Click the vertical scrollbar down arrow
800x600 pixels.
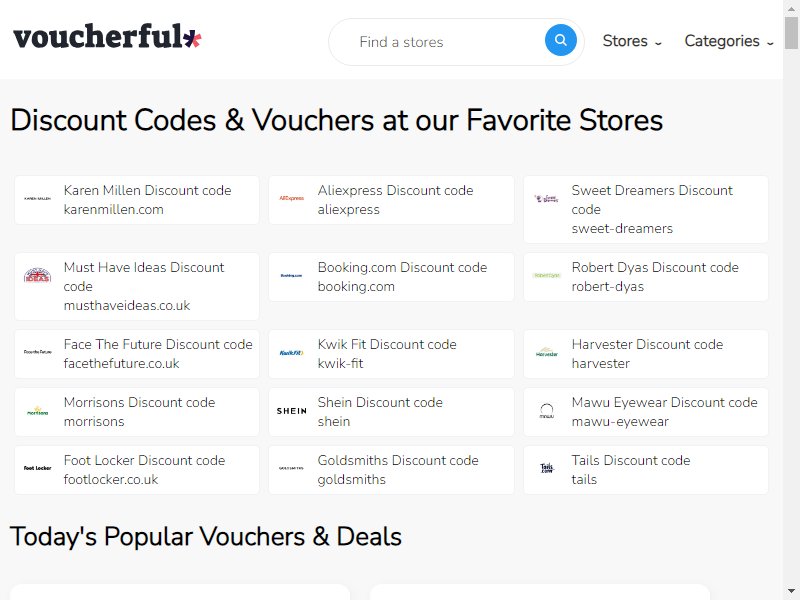point(791,592)
